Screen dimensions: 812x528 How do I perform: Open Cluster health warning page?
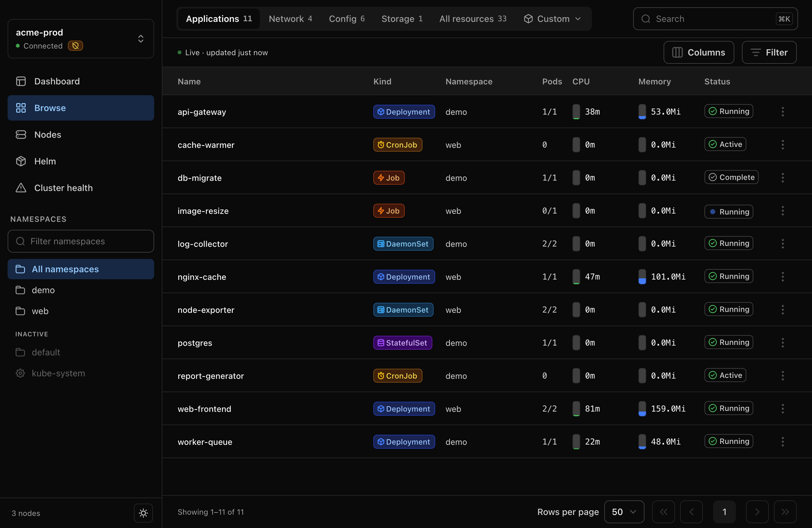[x=81, y=188]
